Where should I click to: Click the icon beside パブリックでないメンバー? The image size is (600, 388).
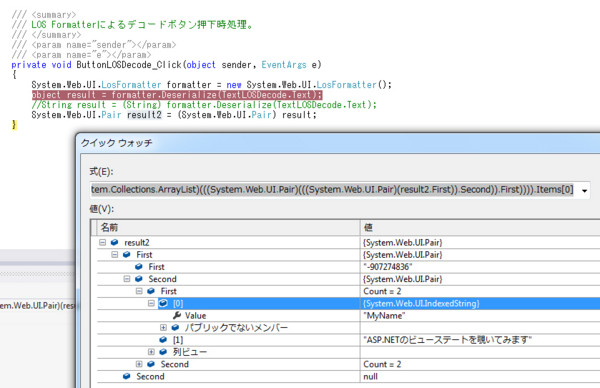(x=176, y=328)
